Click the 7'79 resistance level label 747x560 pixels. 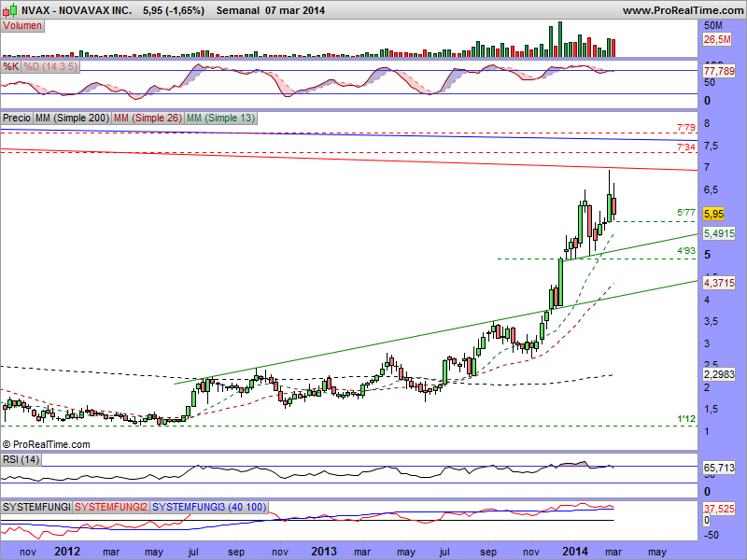(686, 128)
